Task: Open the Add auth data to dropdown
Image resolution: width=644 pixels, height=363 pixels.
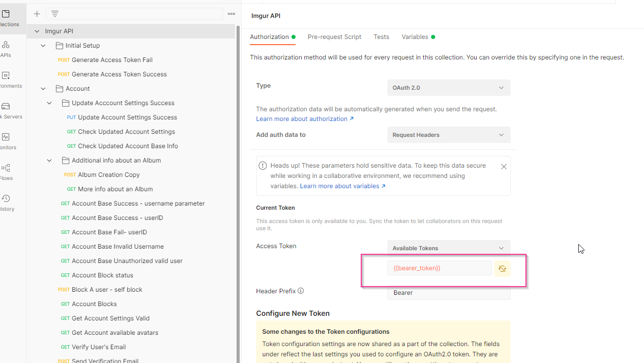Action: [x=448, y=135]
